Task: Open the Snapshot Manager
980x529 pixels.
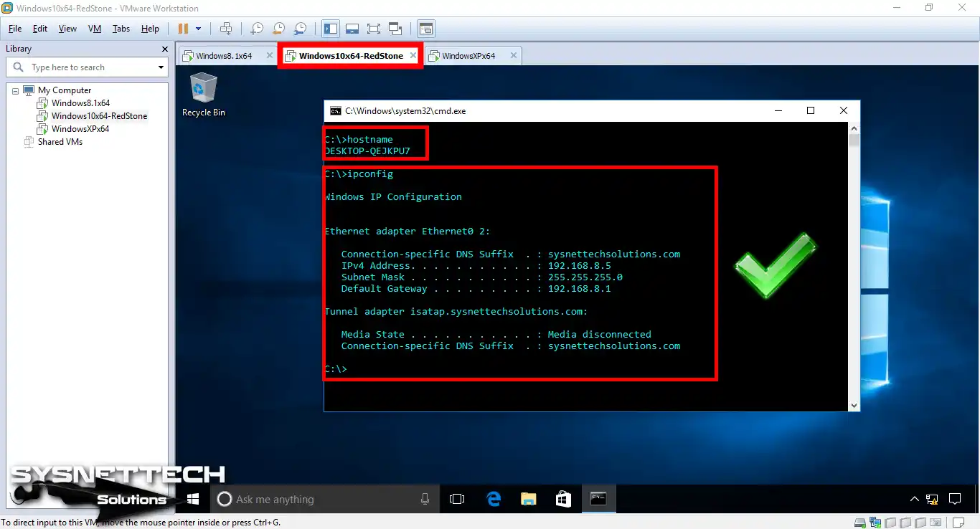Action: pyautogui.click(x=299, y=29)
